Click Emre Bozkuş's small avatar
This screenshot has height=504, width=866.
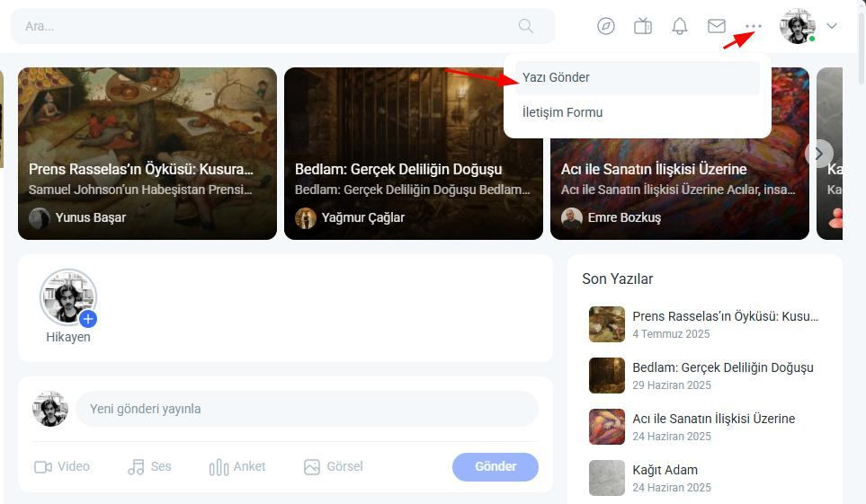point(572,218)
